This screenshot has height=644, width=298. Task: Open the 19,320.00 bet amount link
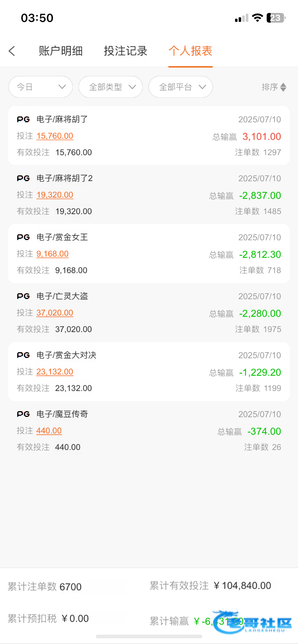[x=55, y=195]
